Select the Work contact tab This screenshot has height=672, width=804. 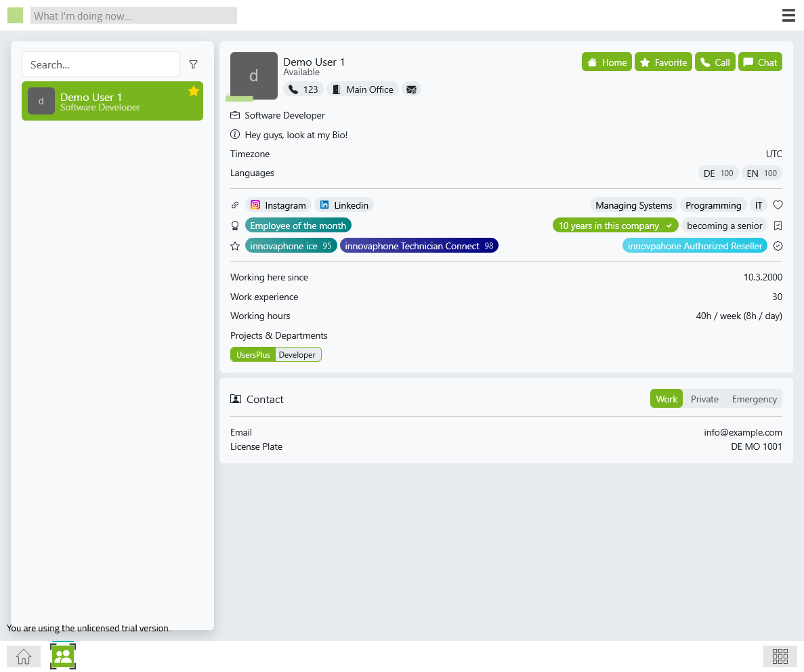pos(666,399)
